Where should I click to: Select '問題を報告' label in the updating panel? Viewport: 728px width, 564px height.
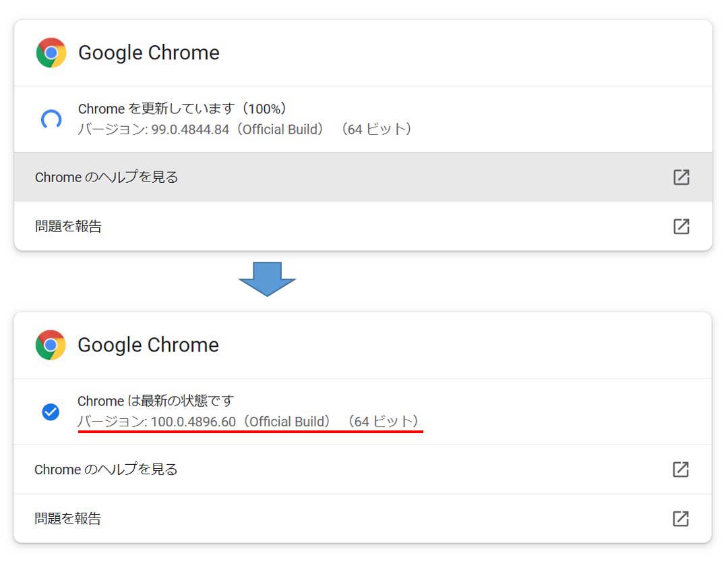(x=68, y=226)
